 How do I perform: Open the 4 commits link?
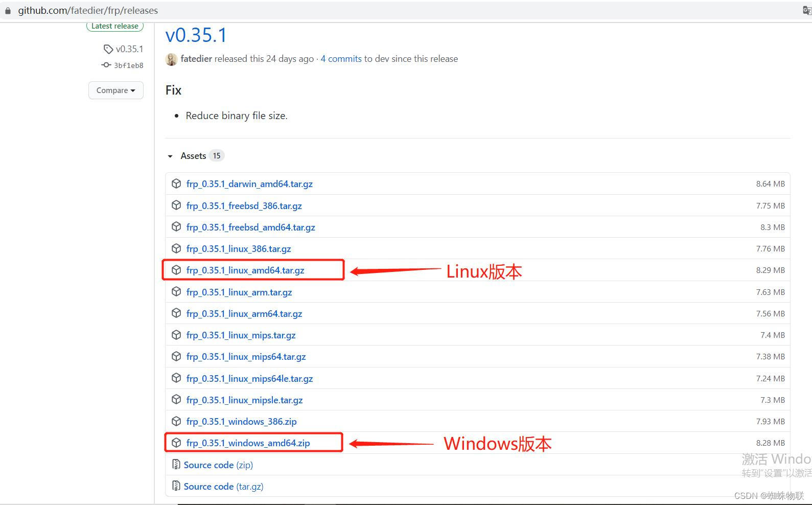pos(341,59)
